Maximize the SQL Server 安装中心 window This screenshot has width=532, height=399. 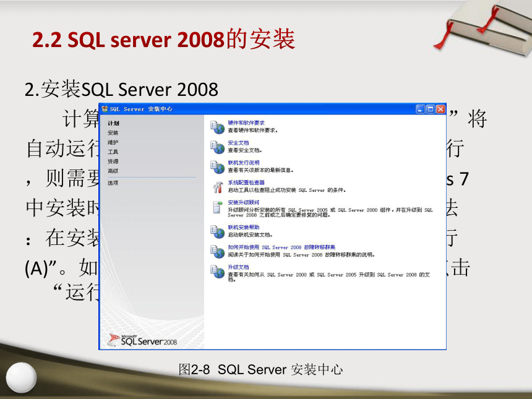coord(431,109)
